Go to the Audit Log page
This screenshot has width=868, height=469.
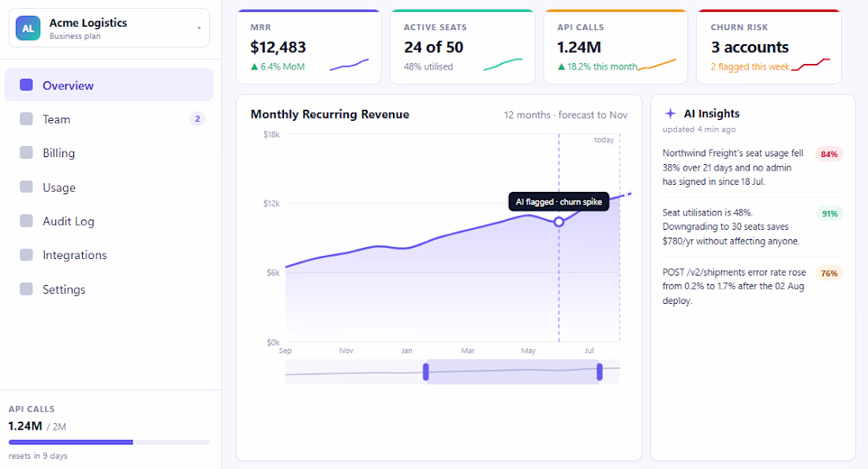click(109, 221)
